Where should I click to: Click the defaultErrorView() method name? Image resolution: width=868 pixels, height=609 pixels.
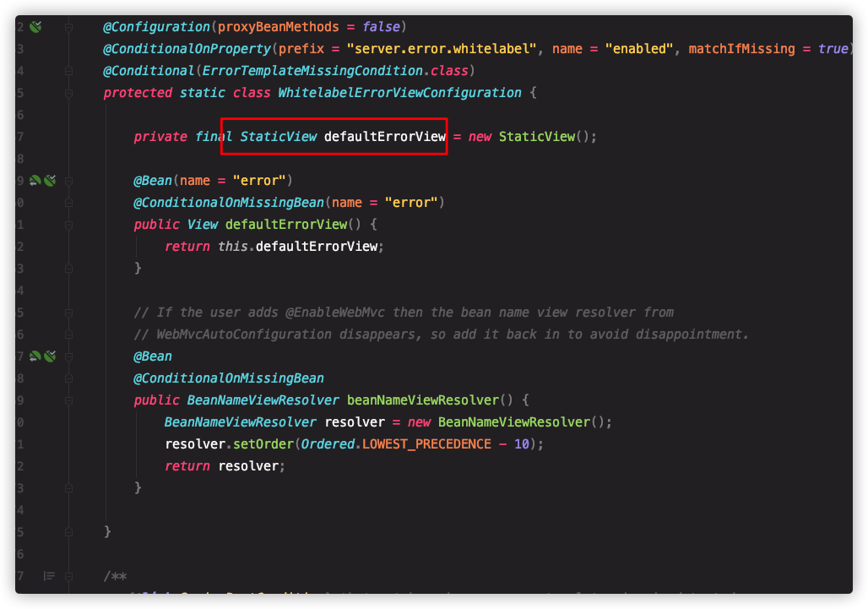click(286, 224)
